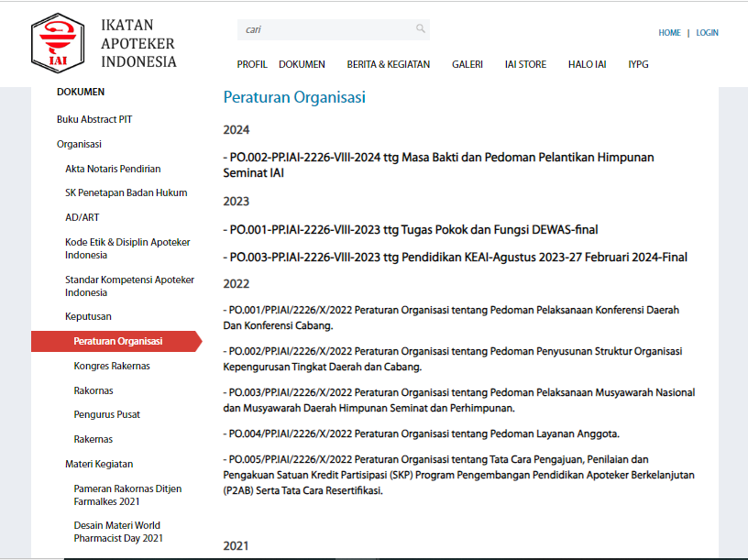Open Rakernas sidebar item
This screenshot has height=560, width=748.
(x=93, y=439)
